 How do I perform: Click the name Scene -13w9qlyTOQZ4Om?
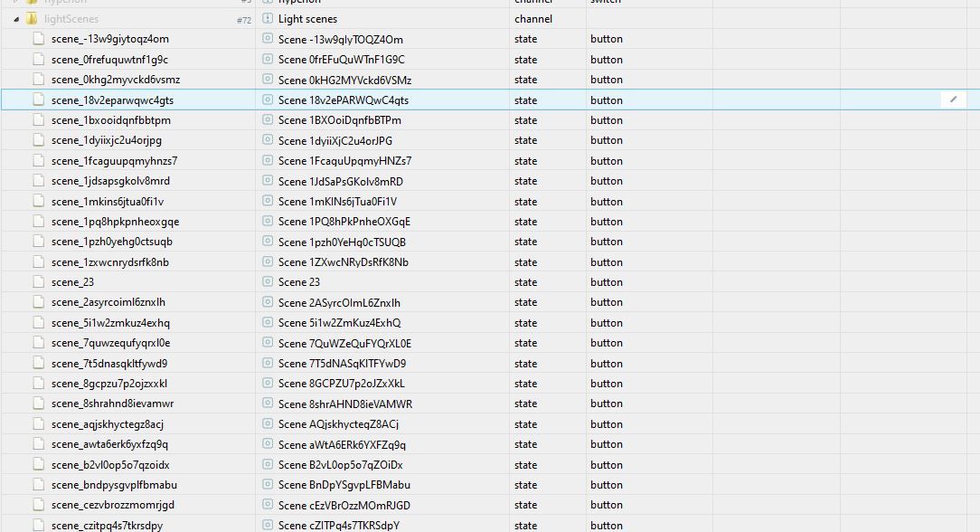pyautogui.click(x=341, y=40)
